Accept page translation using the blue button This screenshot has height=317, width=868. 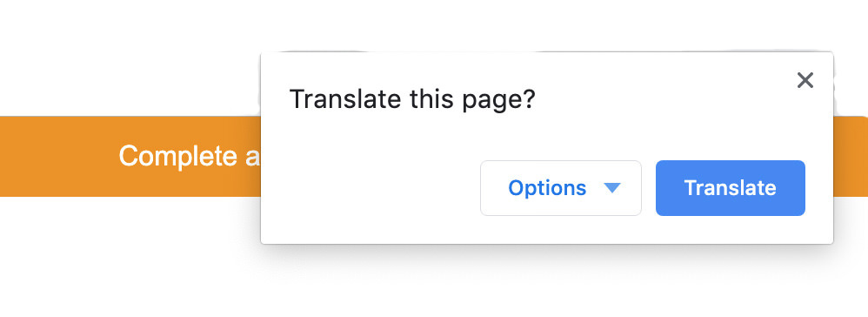click(731, 188)
